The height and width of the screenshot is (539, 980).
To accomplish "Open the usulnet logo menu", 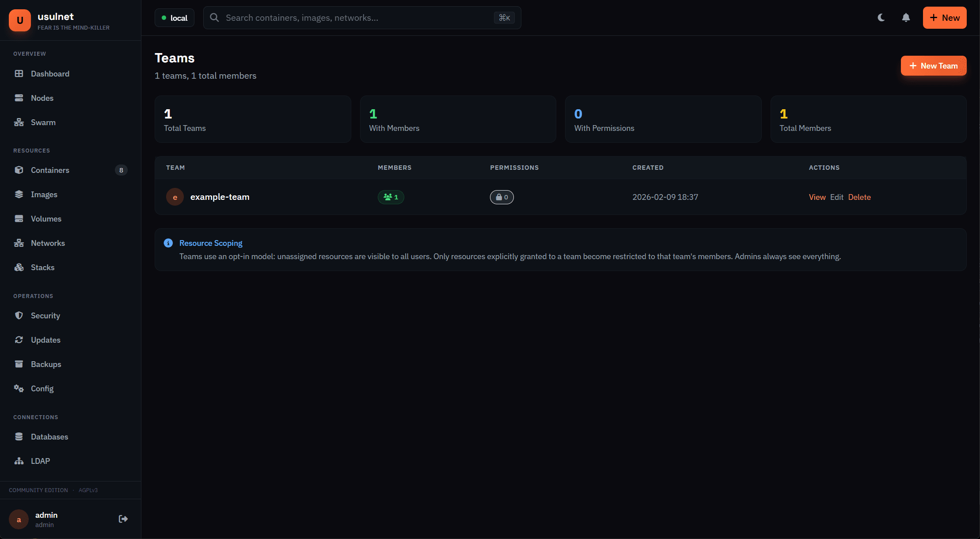I will point(19,20).
